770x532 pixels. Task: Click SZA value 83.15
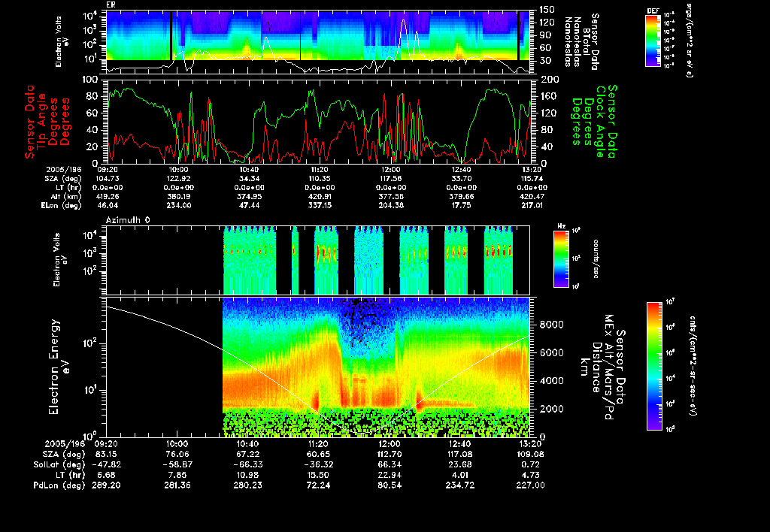[x=106, y=455]
